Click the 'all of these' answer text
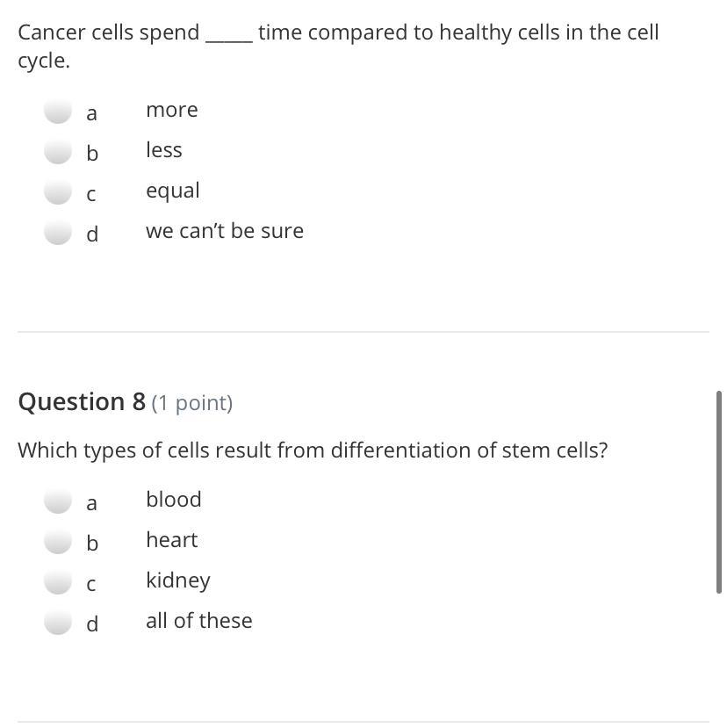727x728 pixels. [x=199, y=621]
